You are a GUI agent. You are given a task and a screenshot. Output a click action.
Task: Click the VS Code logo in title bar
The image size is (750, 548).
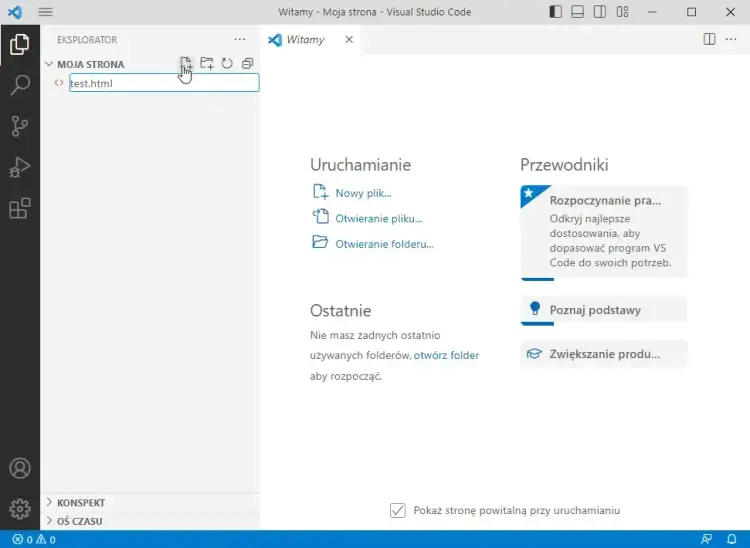point(15,12)
